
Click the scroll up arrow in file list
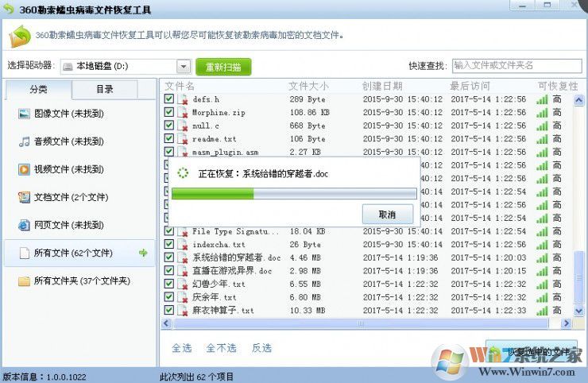click(578, 100)
